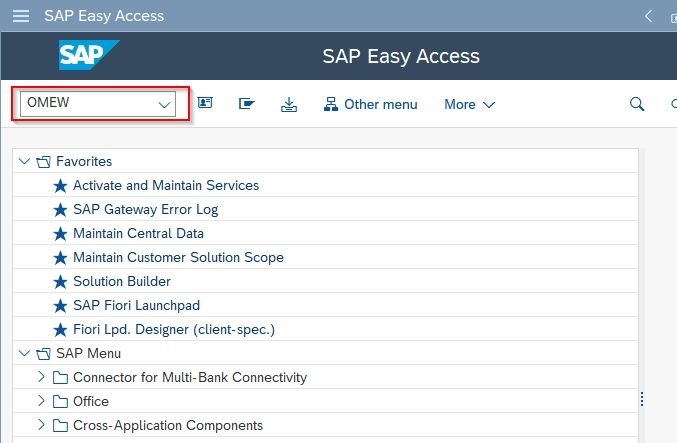Click the user menu icon in toolbar

coord(205,103)
